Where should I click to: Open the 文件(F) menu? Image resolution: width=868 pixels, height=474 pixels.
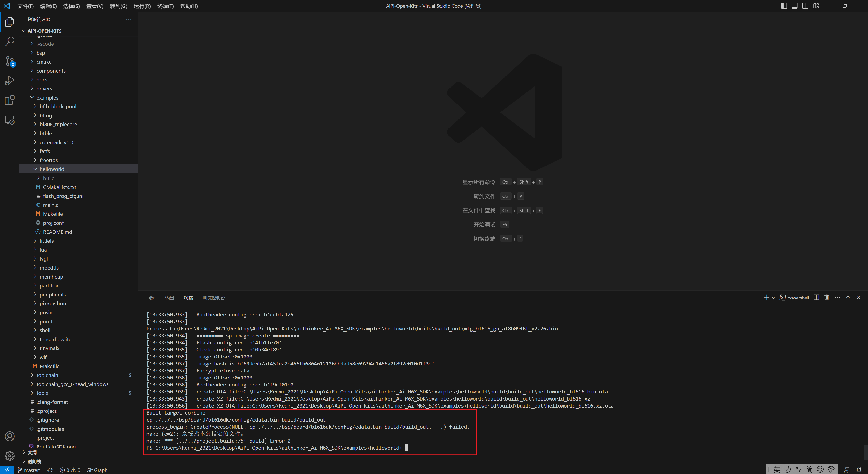[26, 6]
